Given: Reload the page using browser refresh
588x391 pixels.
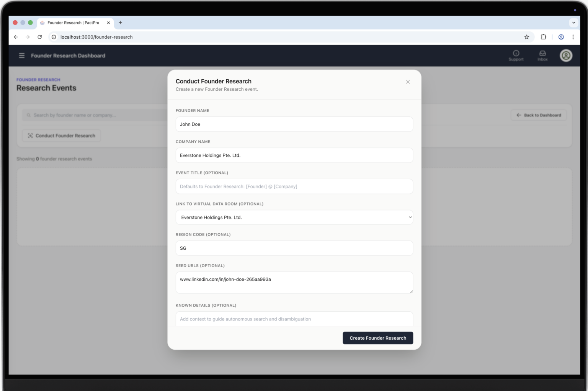Looking at the screenshot, I should [40, 37].
